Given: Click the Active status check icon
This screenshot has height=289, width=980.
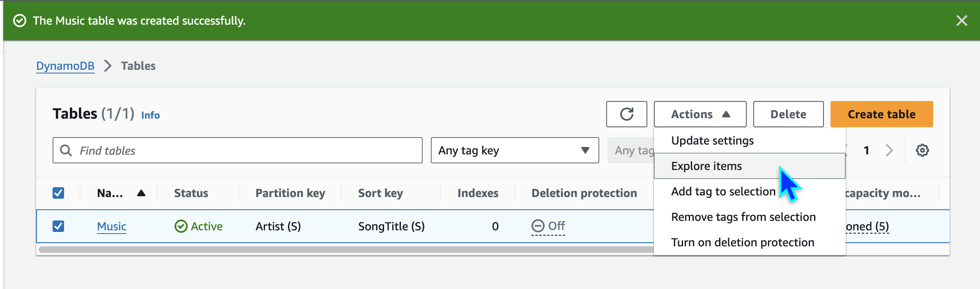Looking at the screenshot, I should pyautogui.click(x=181, y=226).
